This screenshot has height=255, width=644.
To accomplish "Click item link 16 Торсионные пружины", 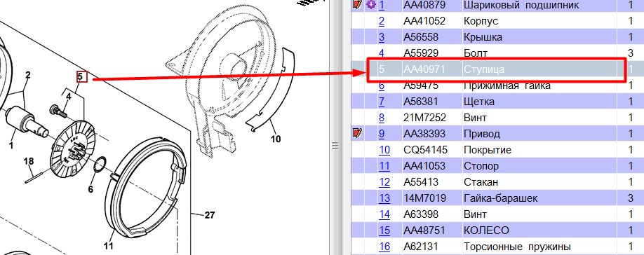I will tap(384, 247).
